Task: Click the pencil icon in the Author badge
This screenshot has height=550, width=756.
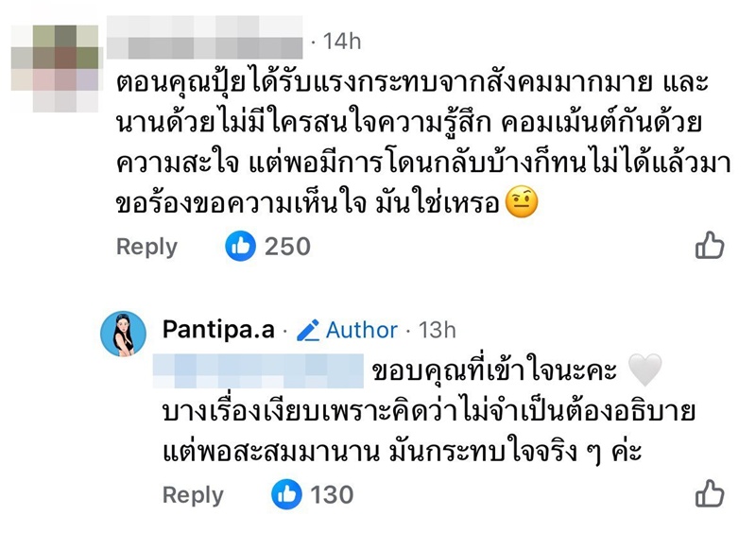Action: point(307,331)
